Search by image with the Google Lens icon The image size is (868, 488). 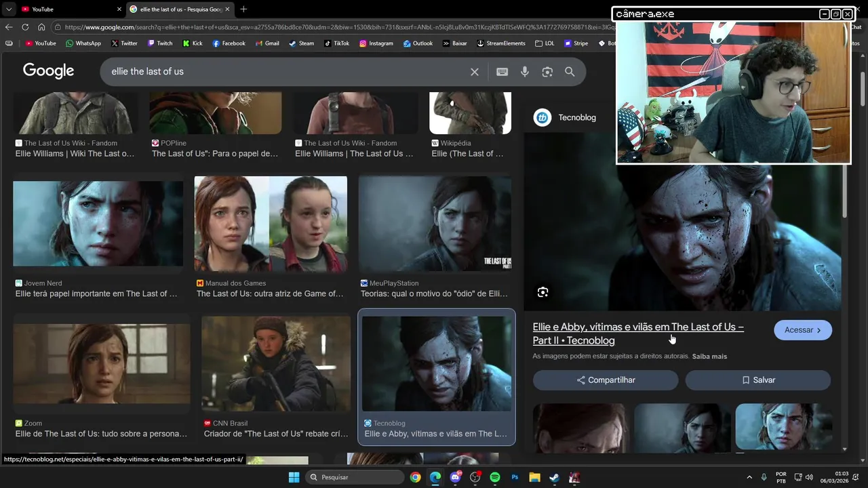[x=547, y=72]
